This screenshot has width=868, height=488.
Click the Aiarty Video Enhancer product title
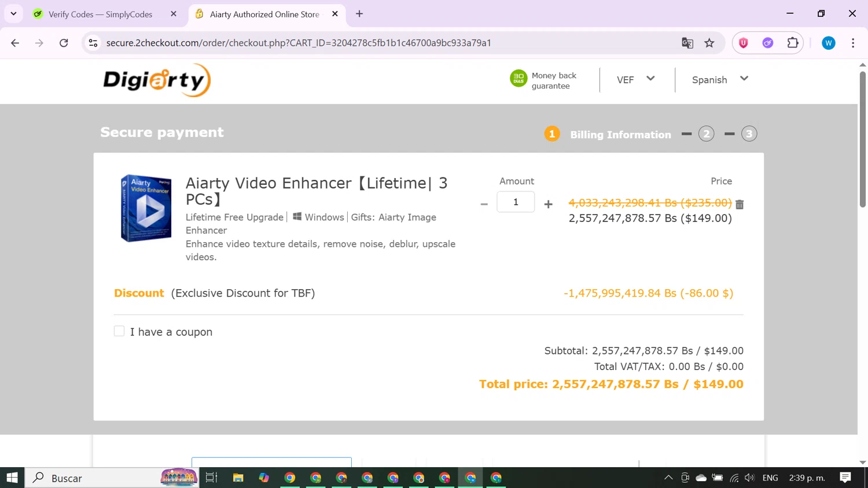317,191
